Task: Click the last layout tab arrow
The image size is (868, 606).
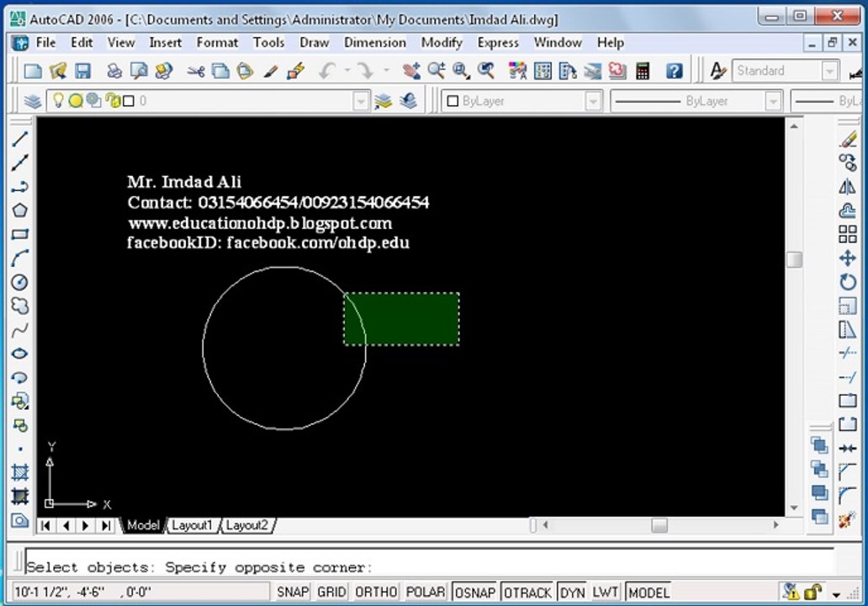Action: tap(105, 525)
